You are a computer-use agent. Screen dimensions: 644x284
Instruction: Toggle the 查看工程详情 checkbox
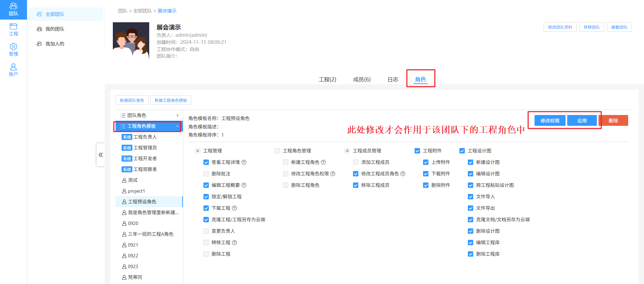click(206, 162)
